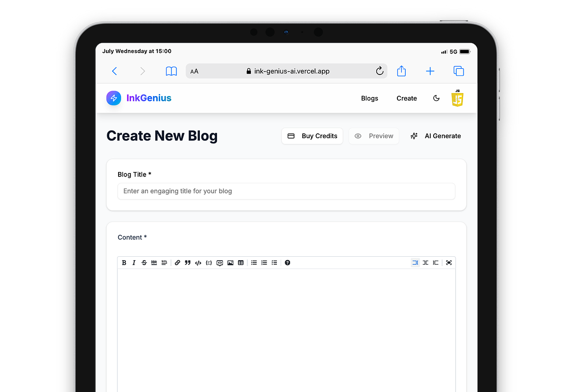Click the Buy Credits button
Viewport: 588px width, 392px height.
(312, 136)
